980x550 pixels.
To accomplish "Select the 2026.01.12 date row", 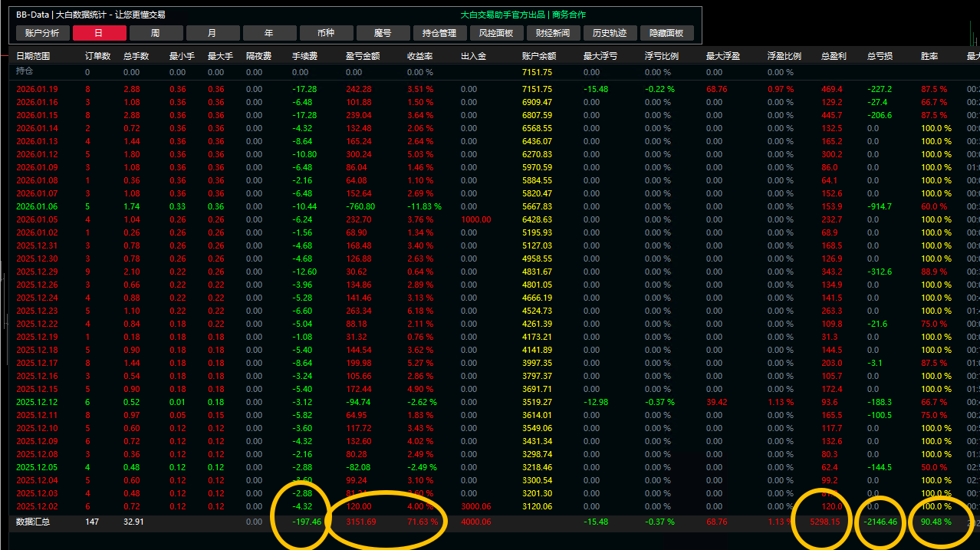I will pos(37,154).
